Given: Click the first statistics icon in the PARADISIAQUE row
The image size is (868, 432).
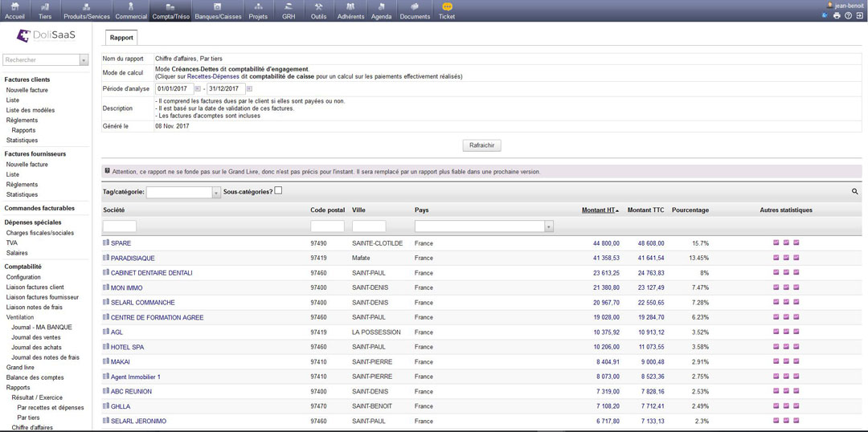Looking at the screenshot, I should tap(776, 258).
